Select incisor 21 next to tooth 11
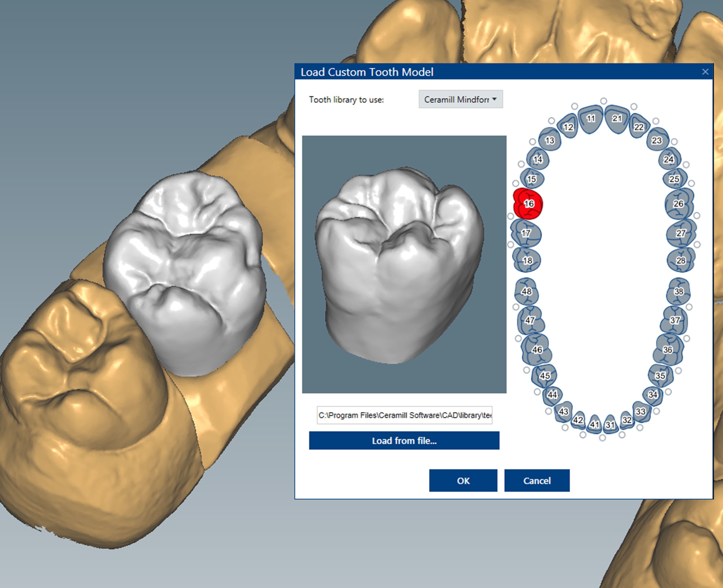 617,118
